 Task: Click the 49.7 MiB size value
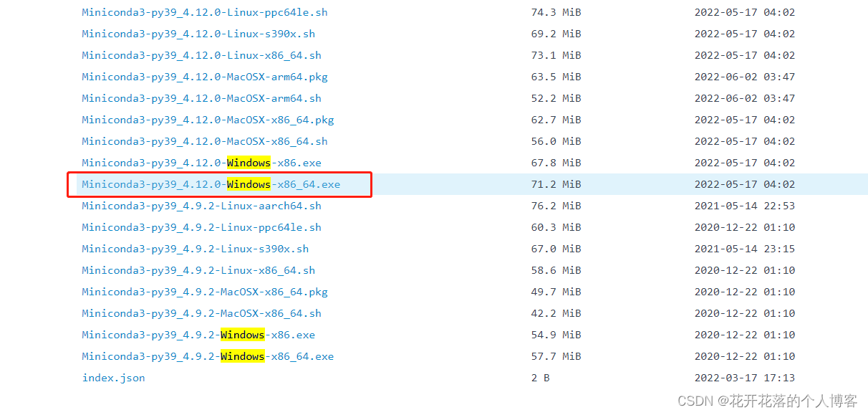(x=556, y=292)
